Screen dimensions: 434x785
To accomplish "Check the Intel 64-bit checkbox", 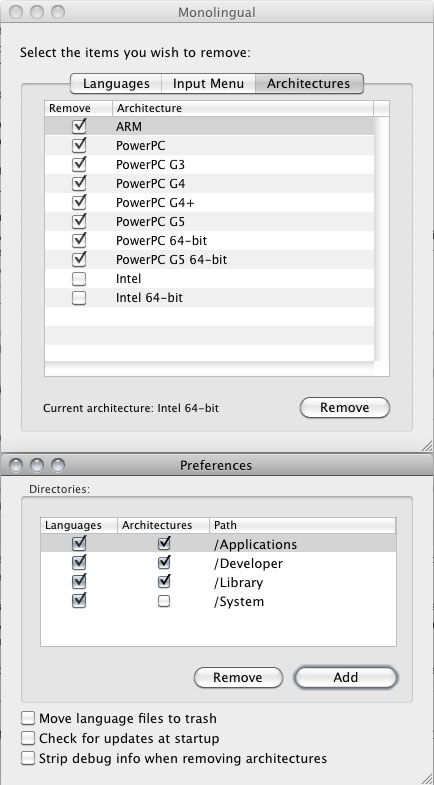I will 79,298.
